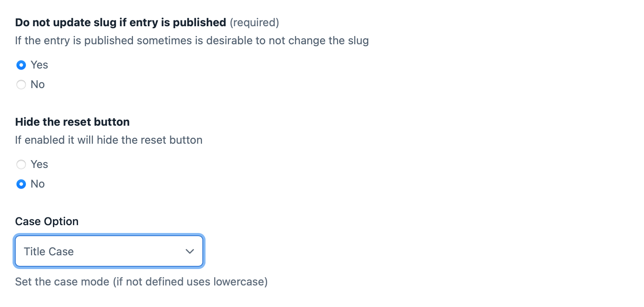Click '(if not defined uses lowercase)' hint
This screenshot has width=644, height=307.
pyautogui.click(x=190, y=282)
